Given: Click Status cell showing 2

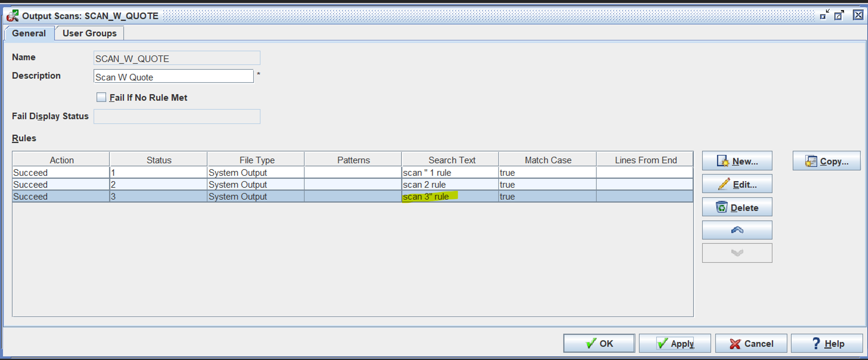Looking at the screenshot, I should (158, 184).
